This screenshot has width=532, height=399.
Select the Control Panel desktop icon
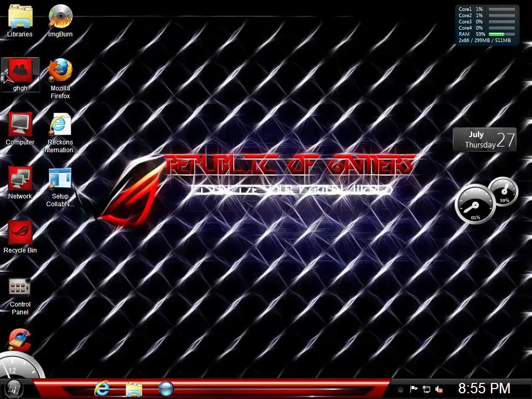[20, 297]
